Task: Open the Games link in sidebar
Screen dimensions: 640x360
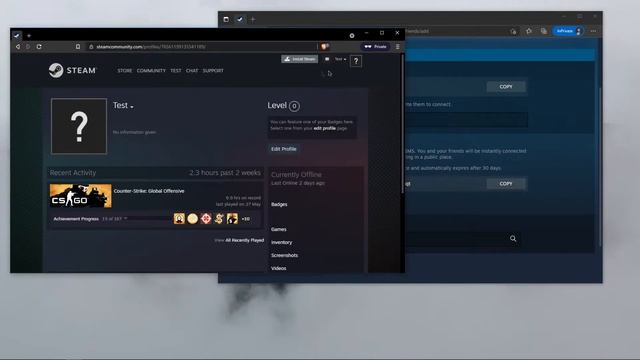Action: [279, 229]
